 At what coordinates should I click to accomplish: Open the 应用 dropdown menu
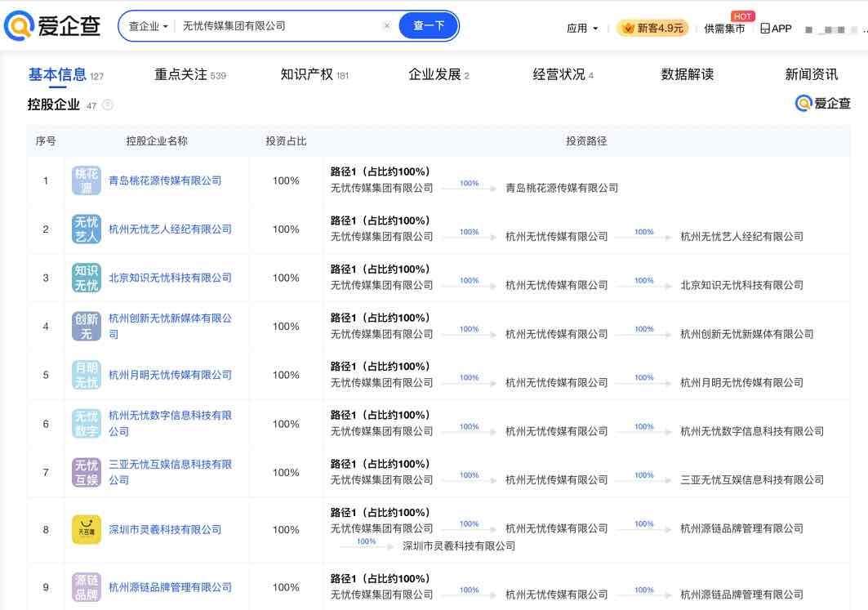[x=582, y=28]
